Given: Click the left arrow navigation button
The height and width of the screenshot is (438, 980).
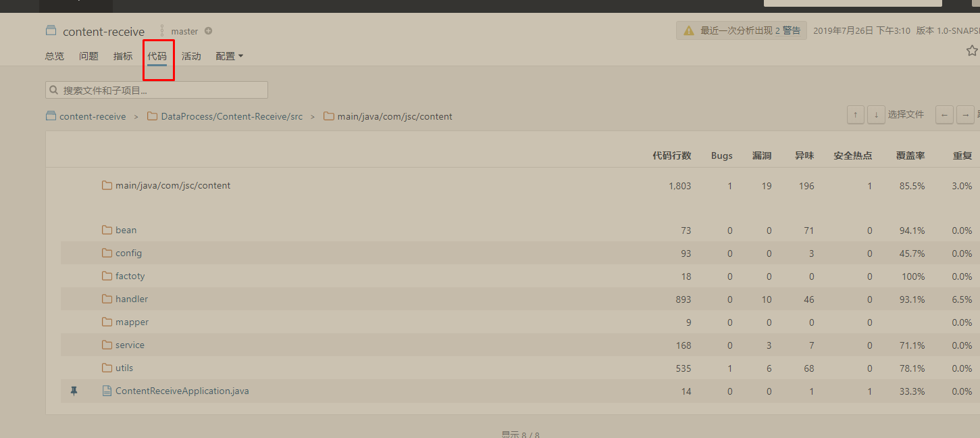Looking at the screenshot, I should [944, 115].
